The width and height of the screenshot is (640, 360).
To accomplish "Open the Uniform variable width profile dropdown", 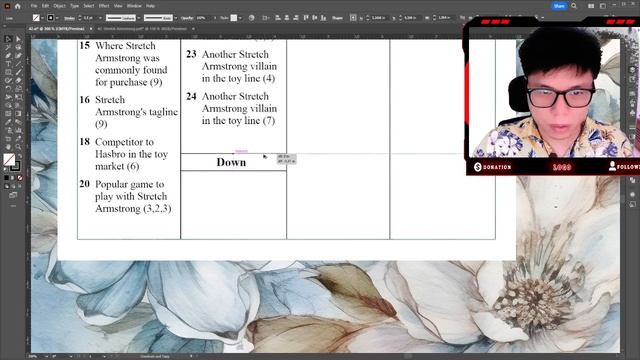I will [x=138, y=18].
